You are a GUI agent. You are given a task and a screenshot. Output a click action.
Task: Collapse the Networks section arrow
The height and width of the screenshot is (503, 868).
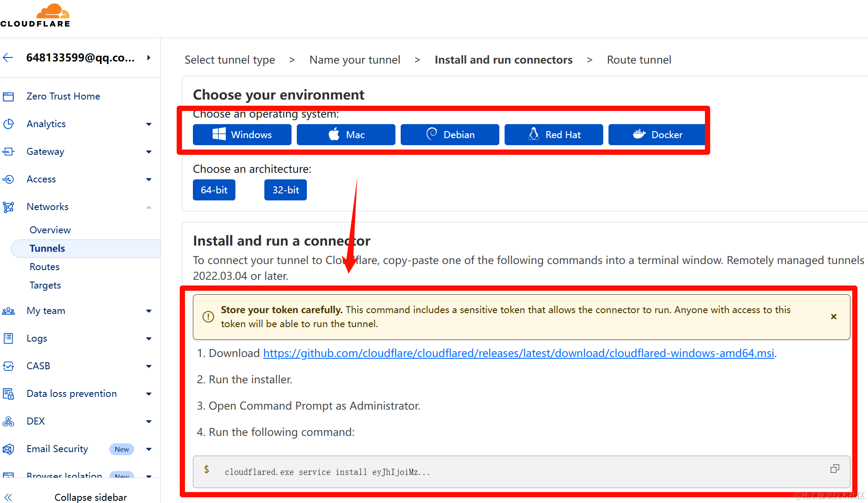click(149, 207)
